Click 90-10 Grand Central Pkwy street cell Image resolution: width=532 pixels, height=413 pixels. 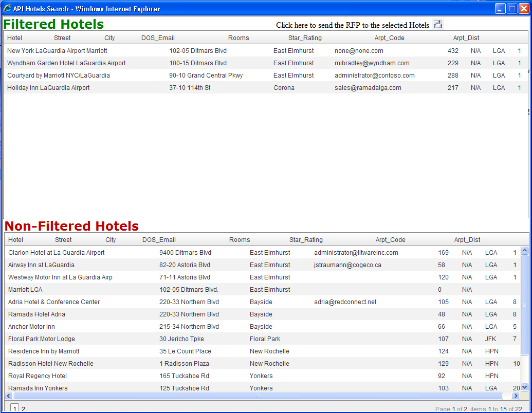206,76
